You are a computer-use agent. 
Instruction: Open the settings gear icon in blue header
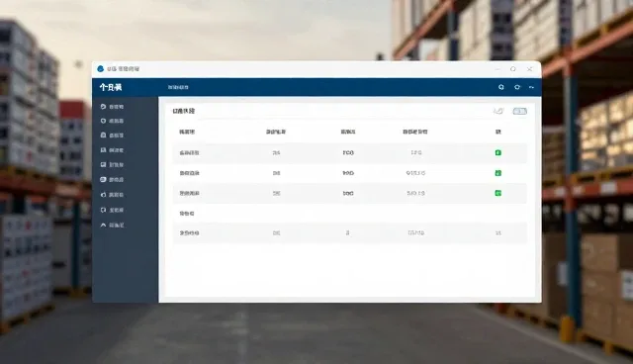coord(517,87)
